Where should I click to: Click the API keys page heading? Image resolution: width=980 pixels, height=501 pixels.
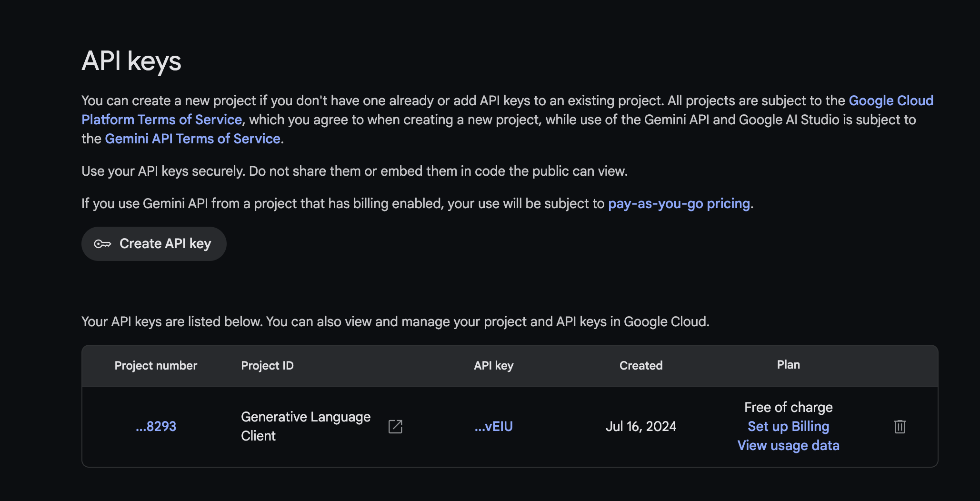click(x=131, y=61)
